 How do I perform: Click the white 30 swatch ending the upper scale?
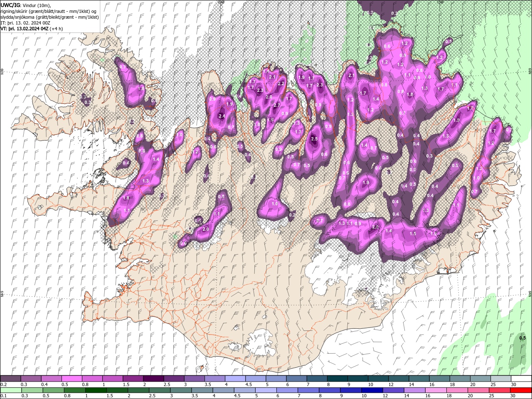pyautogui.click(x=522, y=379)
